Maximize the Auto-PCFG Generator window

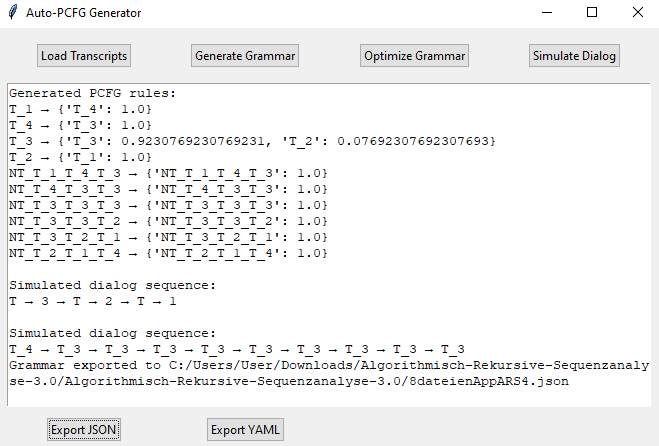tap(592, 13)
